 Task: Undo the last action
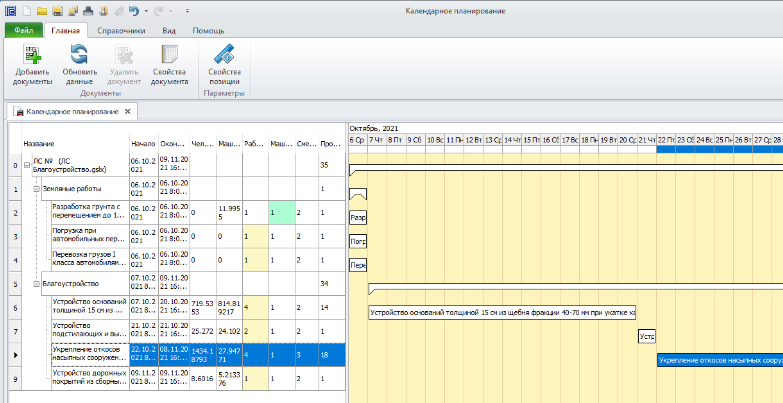(133, 10)
